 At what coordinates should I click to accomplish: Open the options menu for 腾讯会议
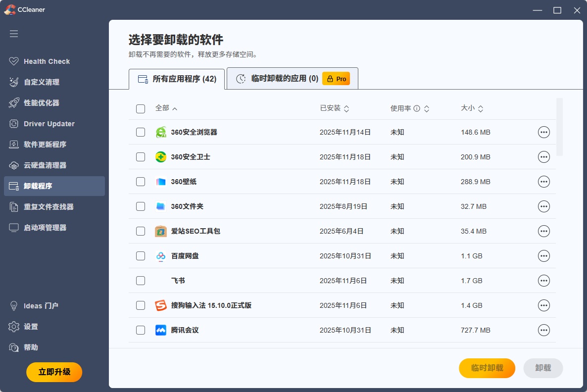click(543, 330)
